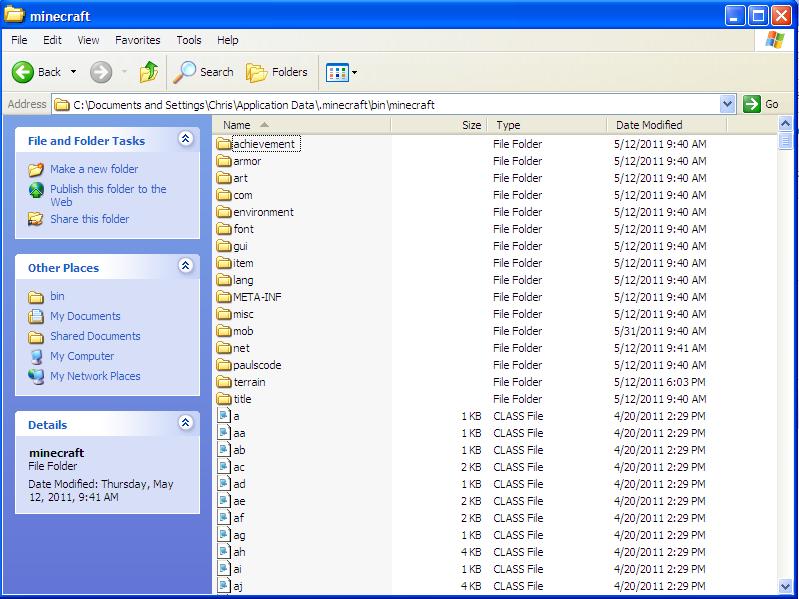The height and width of the screenshot is (599, 799).
Task: Click the vertical scrollbar thumb
Action: click(785, 141)
